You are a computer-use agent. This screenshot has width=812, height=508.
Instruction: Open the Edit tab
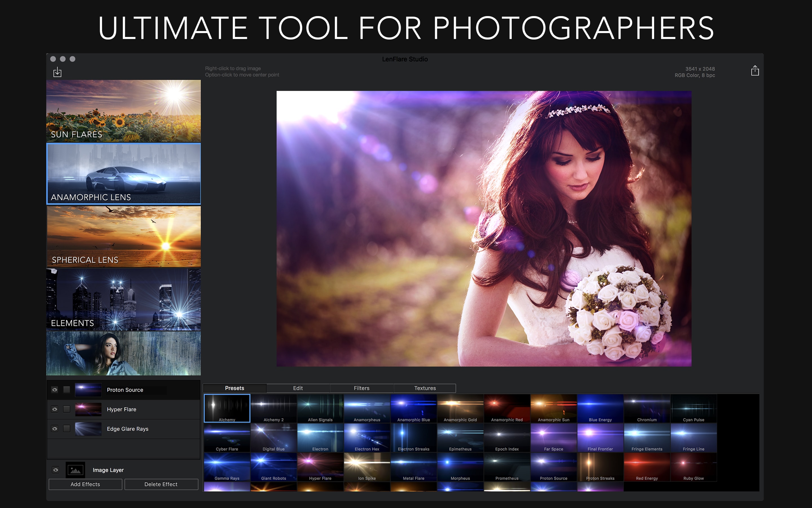298,388
